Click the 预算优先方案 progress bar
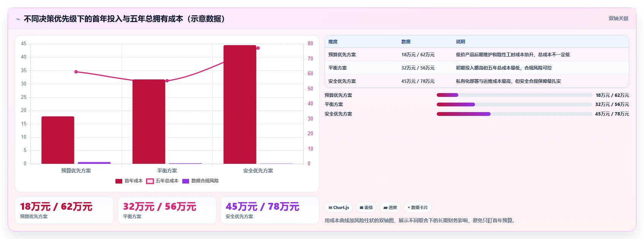 515,95
